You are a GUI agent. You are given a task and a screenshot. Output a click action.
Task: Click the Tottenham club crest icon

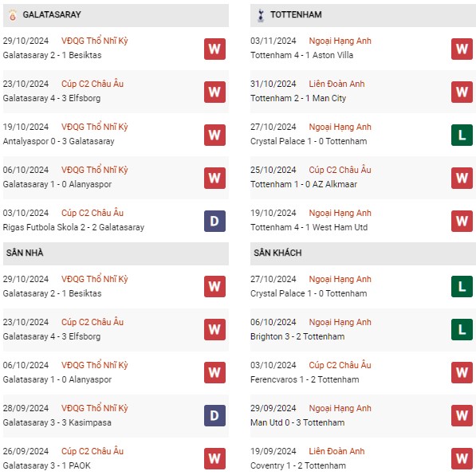click(261, 15)
